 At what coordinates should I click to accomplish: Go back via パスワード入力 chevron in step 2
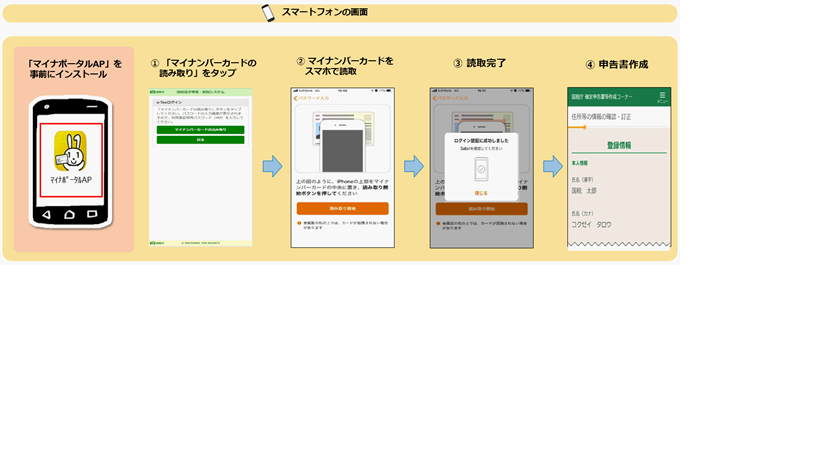(297, 98)
